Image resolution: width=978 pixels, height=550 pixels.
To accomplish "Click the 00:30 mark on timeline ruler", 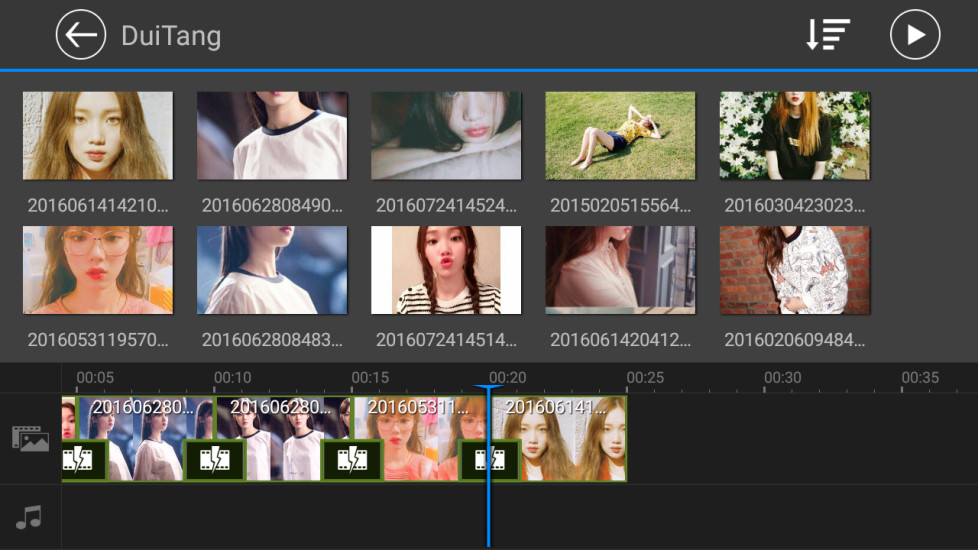I will (782, 378).
